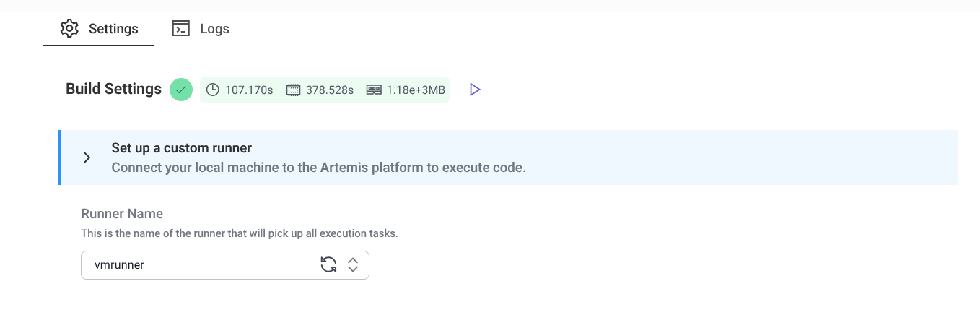Click the vmrunner text in runner field
This screenshot has height=315, width=980.
coord(120,265)
